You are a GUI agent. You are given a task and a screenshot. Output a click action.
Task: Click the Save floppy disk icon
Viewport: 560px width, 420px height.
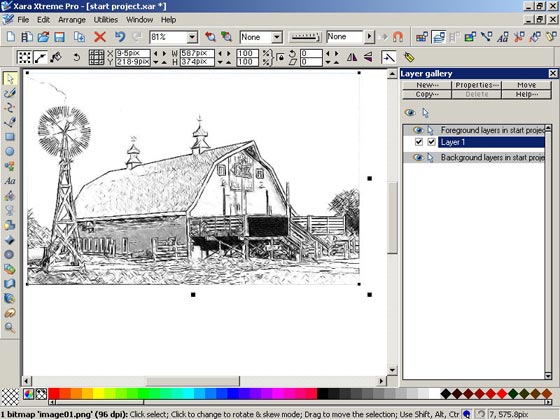[x=59, y=37]
